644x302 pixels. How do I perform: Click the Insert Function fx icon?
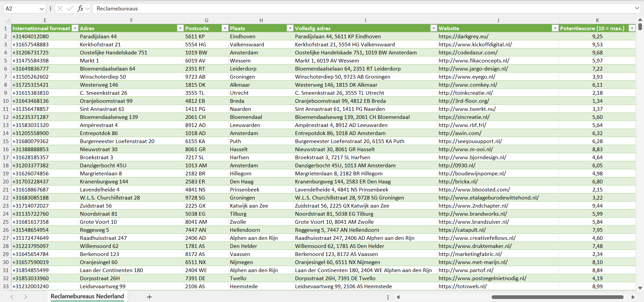pyautogui.click(x=80, y=8)
